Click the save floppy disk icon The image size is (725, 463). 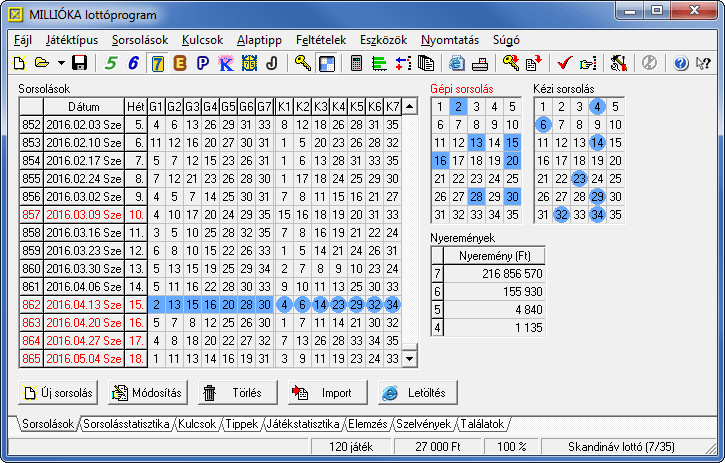(80, 63)
